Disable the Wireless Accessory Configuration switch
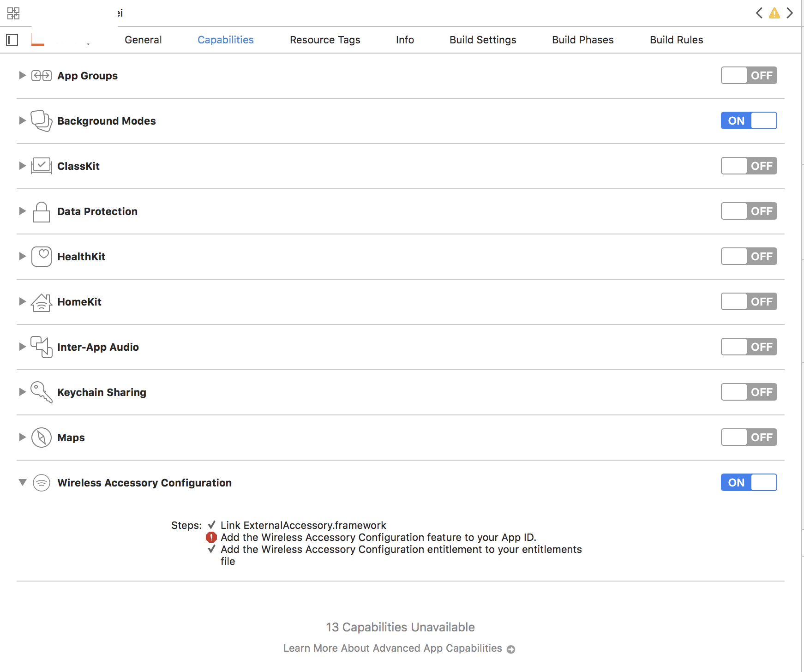The image size is (804, 672). tap(748, 483)
